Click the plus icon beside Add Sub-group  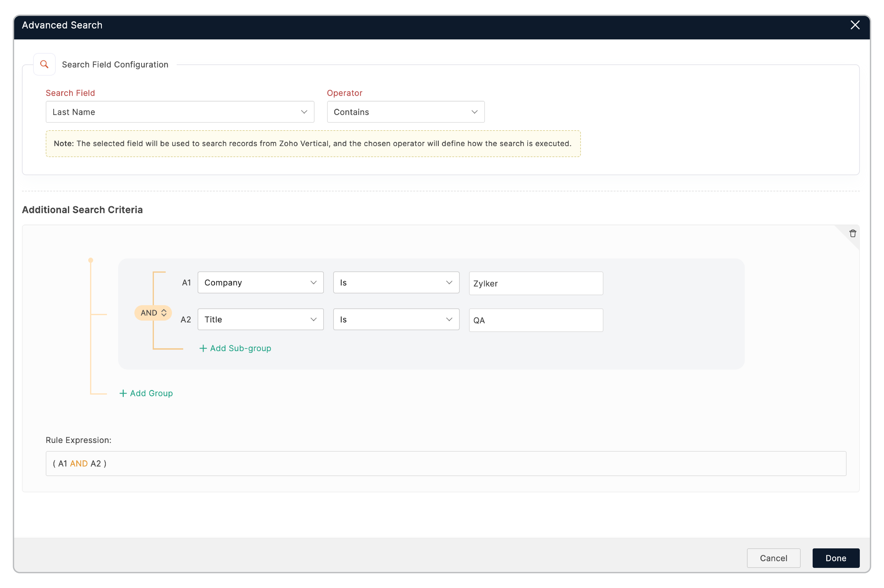203,348
